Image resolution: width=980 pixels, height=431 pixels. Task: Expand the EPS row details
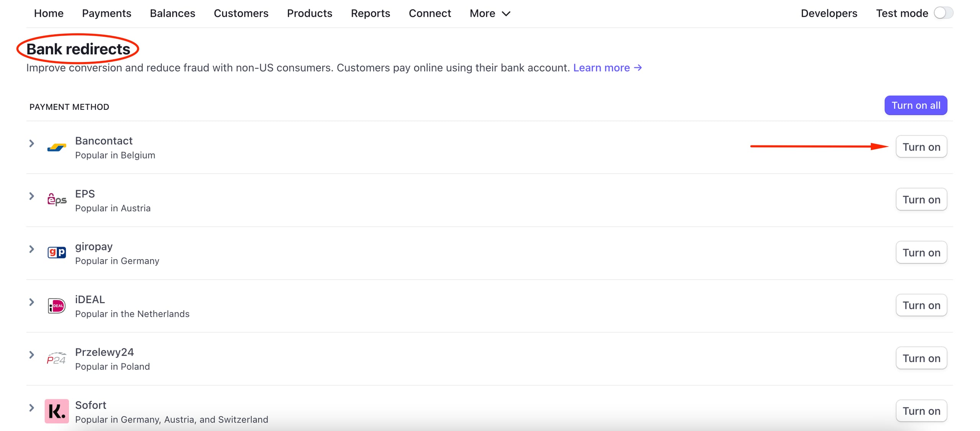pos(31,196)
